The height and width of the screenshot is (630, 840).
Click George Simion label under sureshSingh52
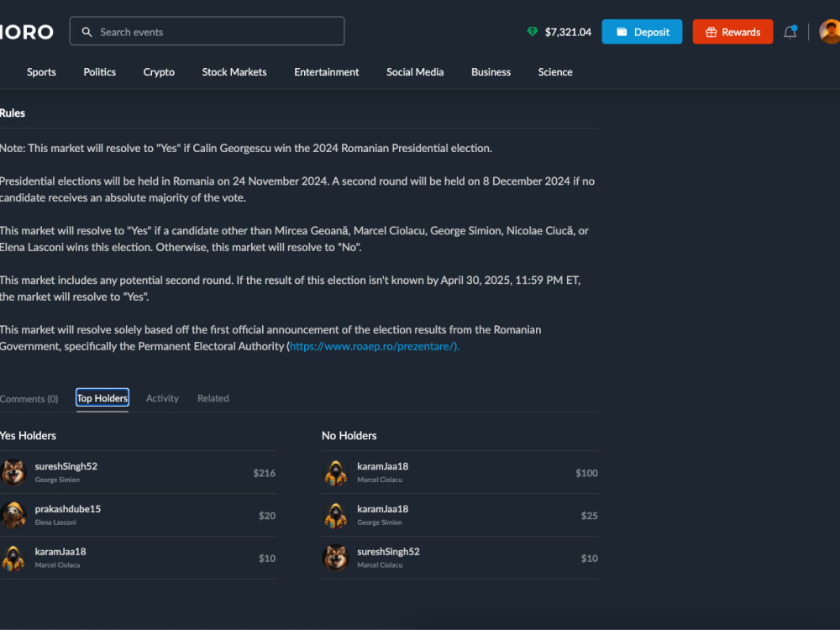click(x=57, y=480)
